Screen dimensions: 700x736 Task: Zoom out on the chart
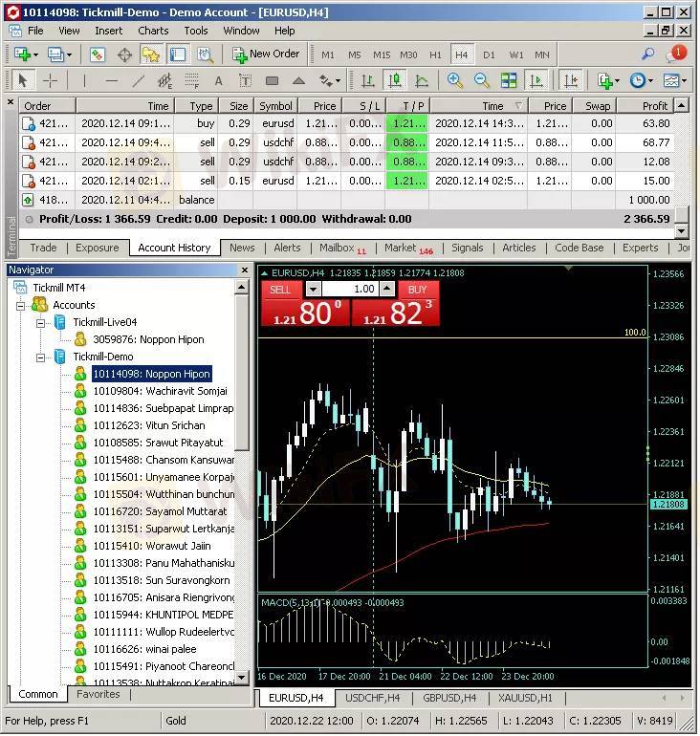pyautogui.click(x=482, y=81)
